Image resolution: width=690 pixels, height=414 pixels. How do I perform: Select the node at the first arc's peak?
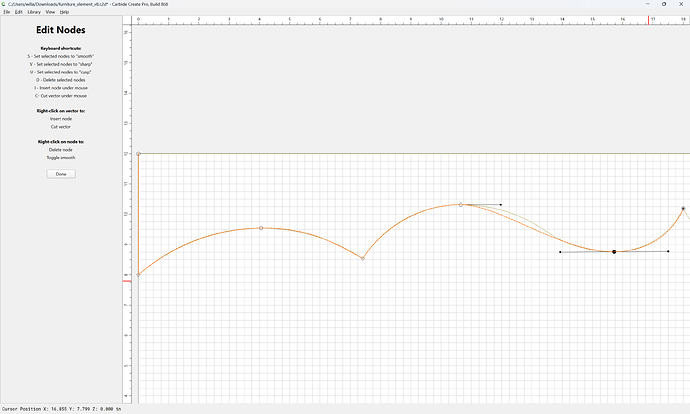pyautogui.click(x=261, y=228)
